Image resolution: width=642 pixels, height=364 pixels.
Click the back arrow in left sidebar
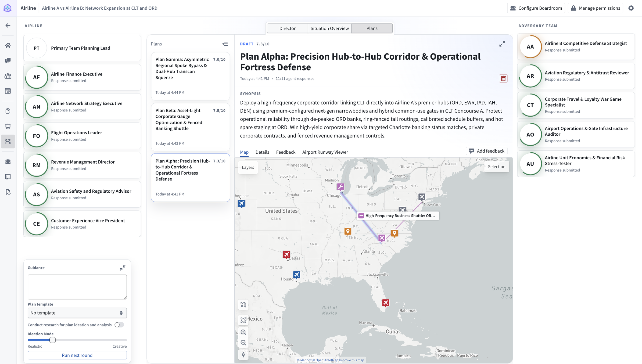click(8, 26)
